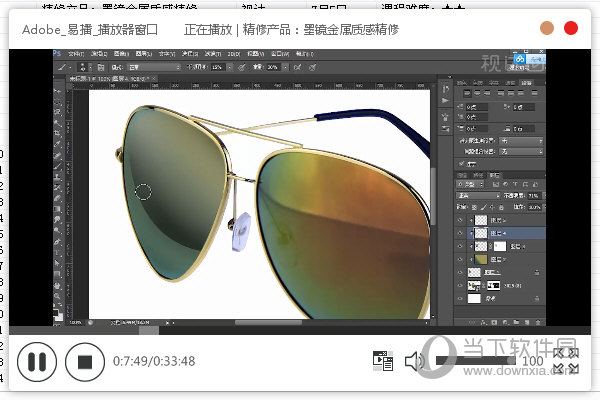The width and height of the screenshot is (600, 400).
Task: Toggle visibility of the 背景 background layer
Action: click(460, 298)
